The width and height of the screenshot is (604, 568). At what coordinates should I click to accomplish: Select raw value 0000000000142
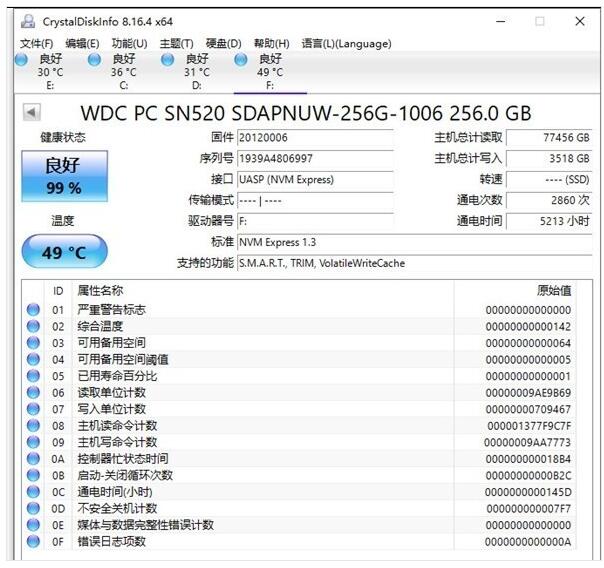528,327
